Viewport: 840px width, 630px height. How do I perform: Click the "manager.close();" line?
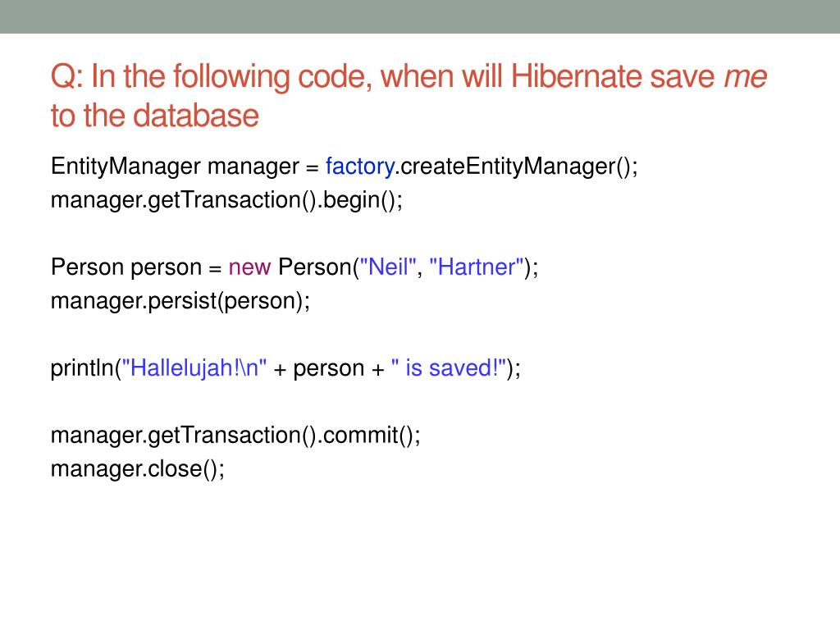137,468
